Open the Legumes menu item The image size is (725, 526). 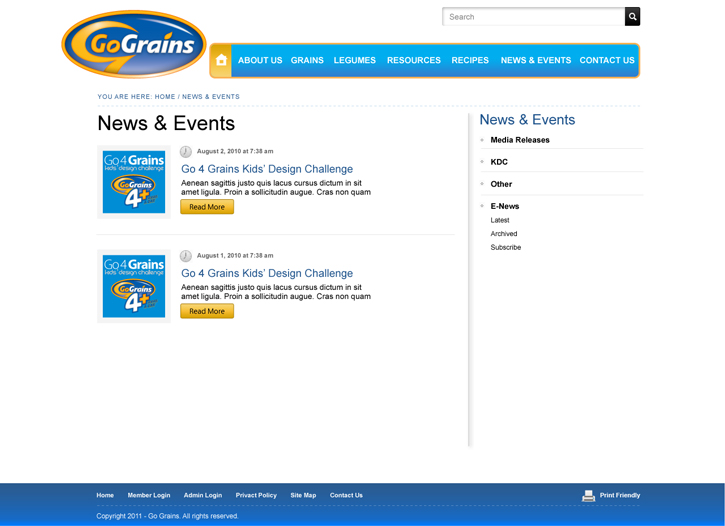[x=355, y=60]
